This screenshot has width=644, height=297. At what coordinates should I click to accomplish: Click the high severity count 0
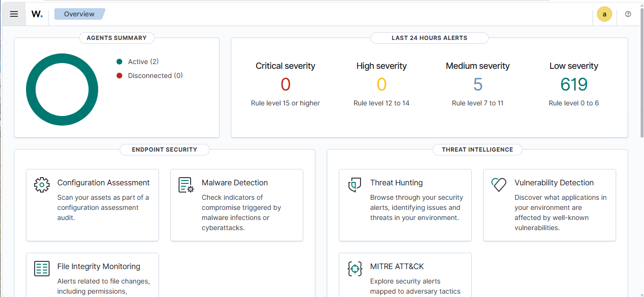coord(381,85)
